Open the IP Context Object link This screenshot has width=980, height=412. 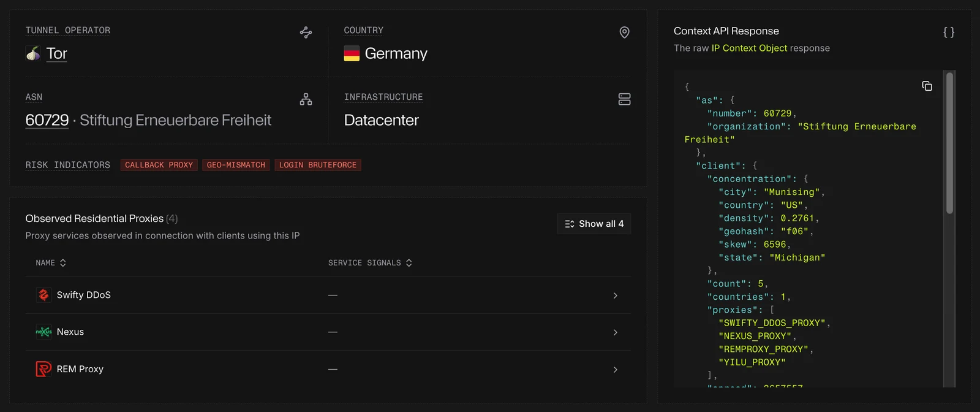tap(749, 48)
